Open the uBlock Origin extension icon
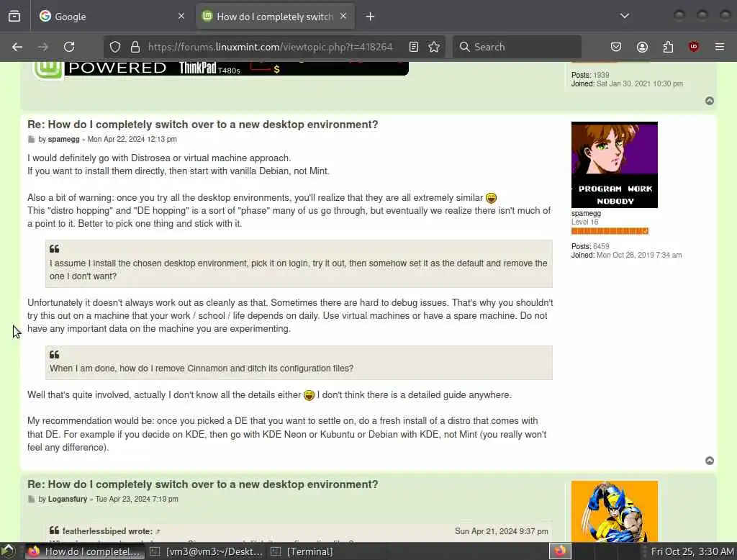This screenshot has height=560, width=737. [x=694, y=47]
